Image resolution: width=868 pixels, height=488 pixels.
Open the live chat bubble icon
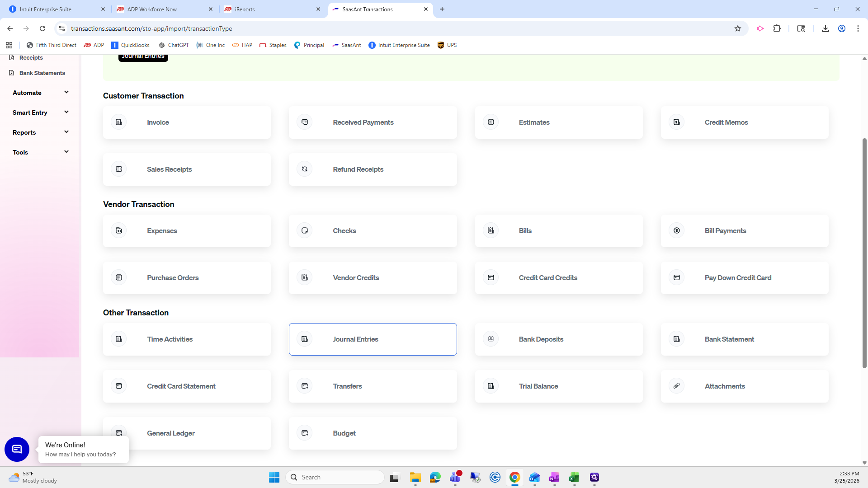(x=17, y=449)
